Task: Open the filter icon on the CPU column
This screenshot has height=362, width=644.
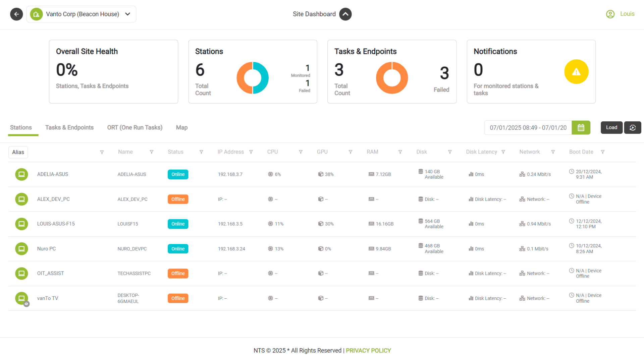Action: coord(301,152)
